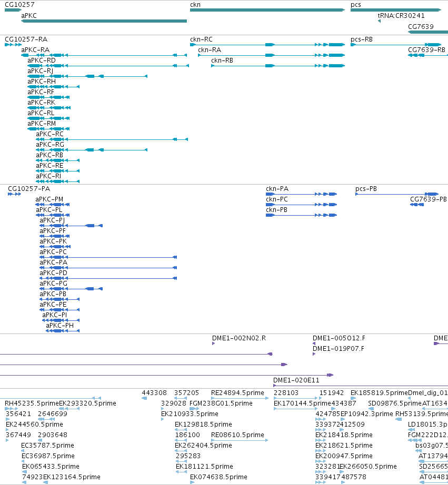The width and height of the screenshot is (448, 485).
Task: Choose the aPKC-RG transcript label
Action: [x=50, y=145]
